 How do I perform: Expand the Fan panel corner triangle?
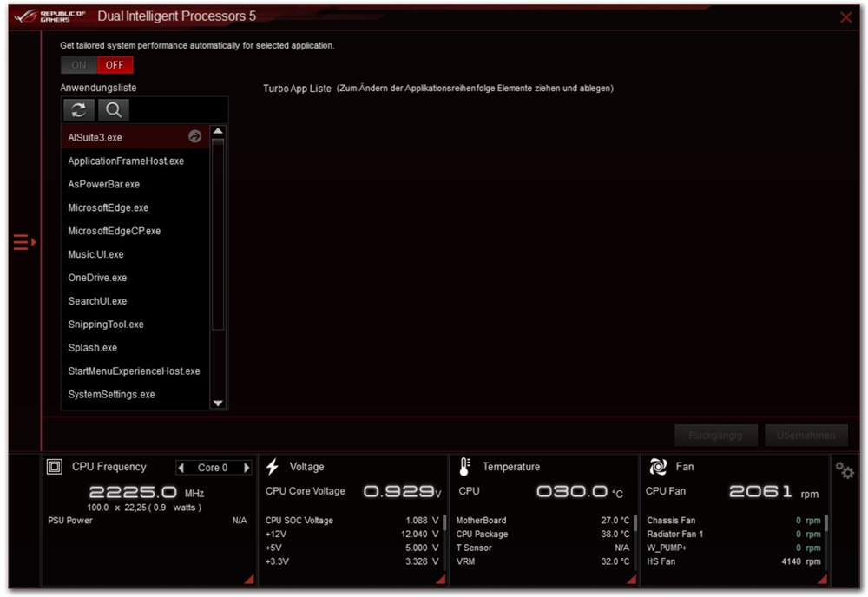[822, 579]
